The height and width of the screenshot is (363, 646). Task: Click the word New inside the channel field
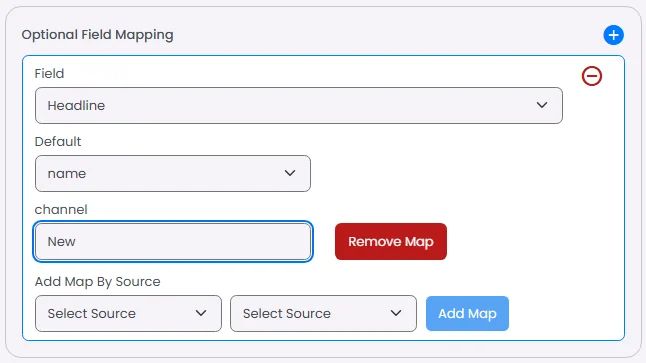(x=61, y=241)
